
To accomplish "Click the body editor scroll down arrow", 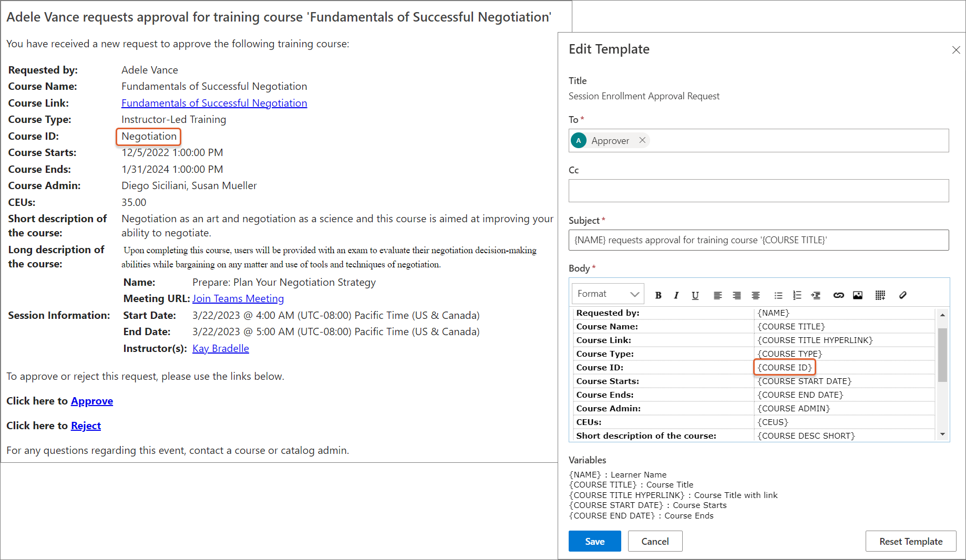I will (942, 434).
